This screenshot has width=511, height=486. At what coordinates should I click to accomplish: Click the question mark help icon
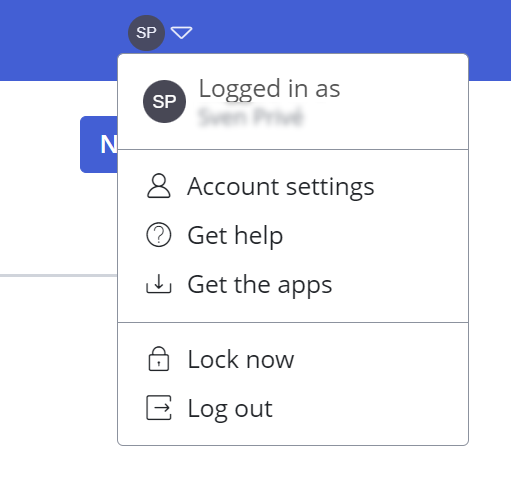tap(159, 235)
